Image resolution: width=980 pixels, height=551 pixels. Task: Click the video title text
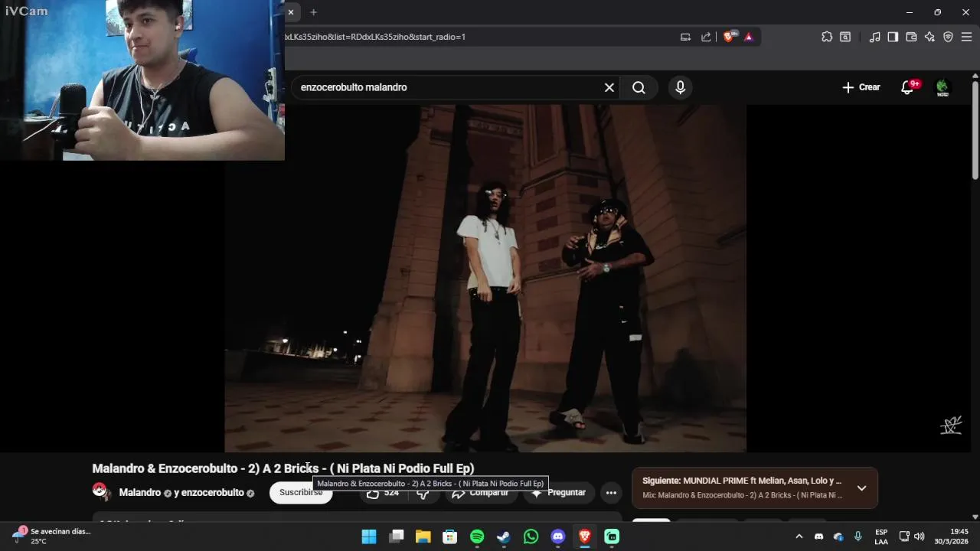pyautogui.click(x=283, y=468)
